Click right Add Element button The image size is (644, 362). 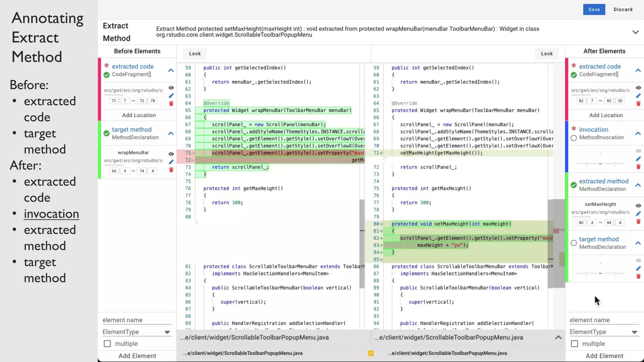pyautogui.click(x=604, y=356)
